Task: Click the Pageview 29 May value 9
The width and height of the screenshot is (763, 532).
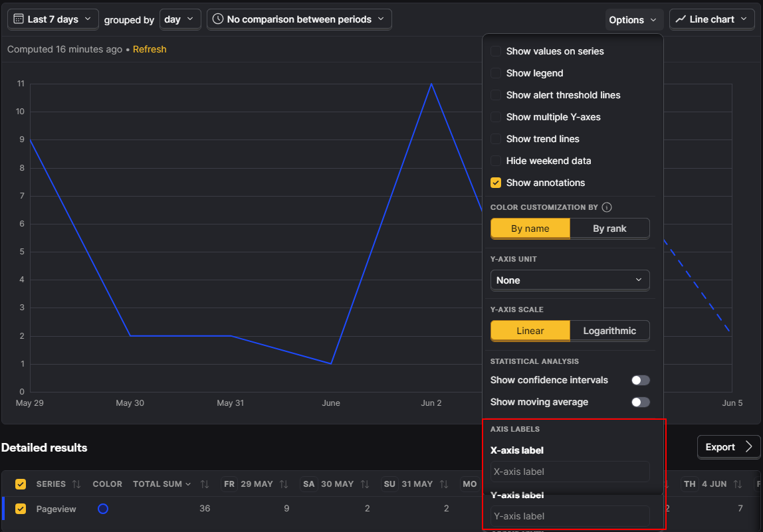Action: click(x=286, y=508)
